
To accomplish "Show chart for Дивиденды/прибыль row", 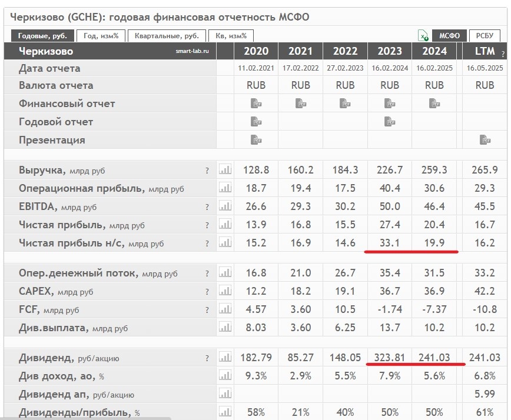I will (225, 412).
